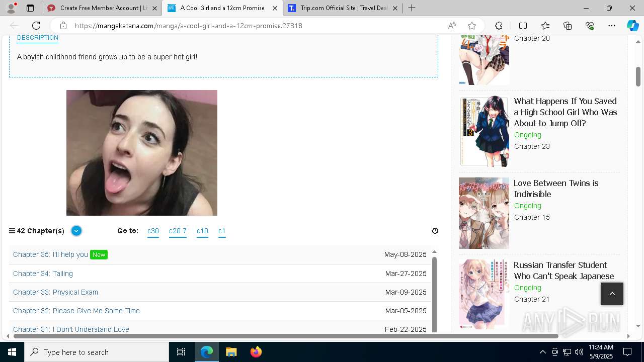Open the DESCRIPTION tab label
The height and width of the screenshot is (362, 644).
pos(38,38)
